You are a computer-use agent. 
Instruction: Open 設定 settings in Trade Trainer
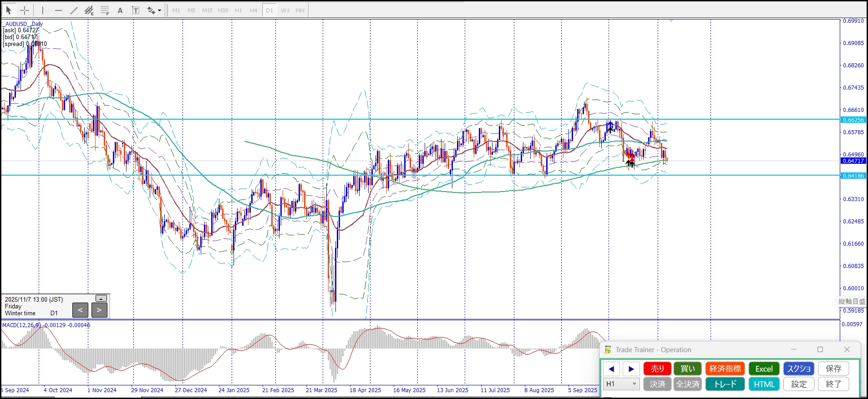coord(799,384)
